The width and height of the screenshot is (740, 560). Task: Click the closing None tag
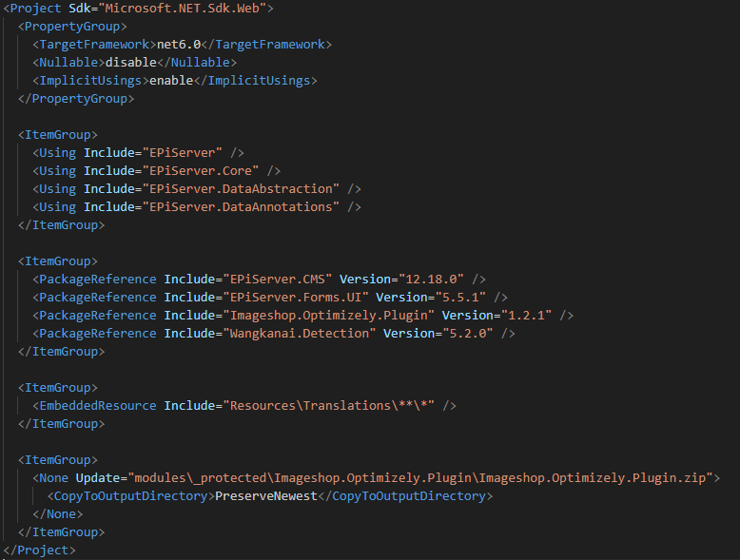(58, 514)
